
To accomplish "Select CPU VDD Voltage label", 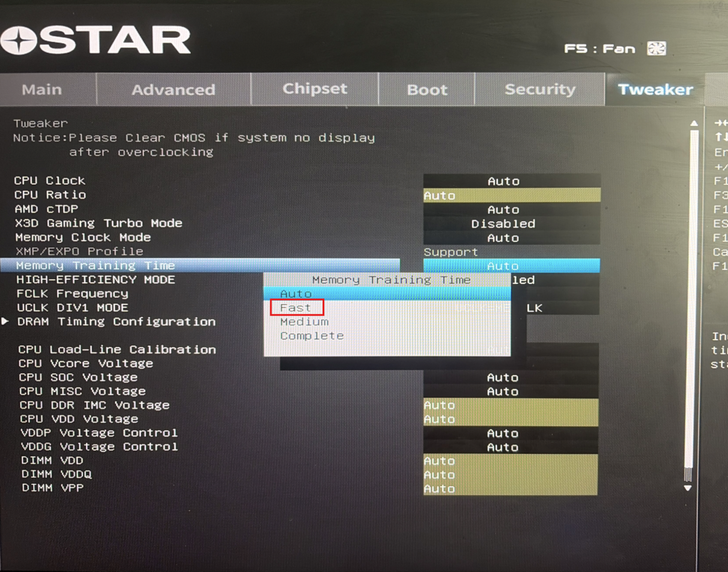I will [79, 418].
